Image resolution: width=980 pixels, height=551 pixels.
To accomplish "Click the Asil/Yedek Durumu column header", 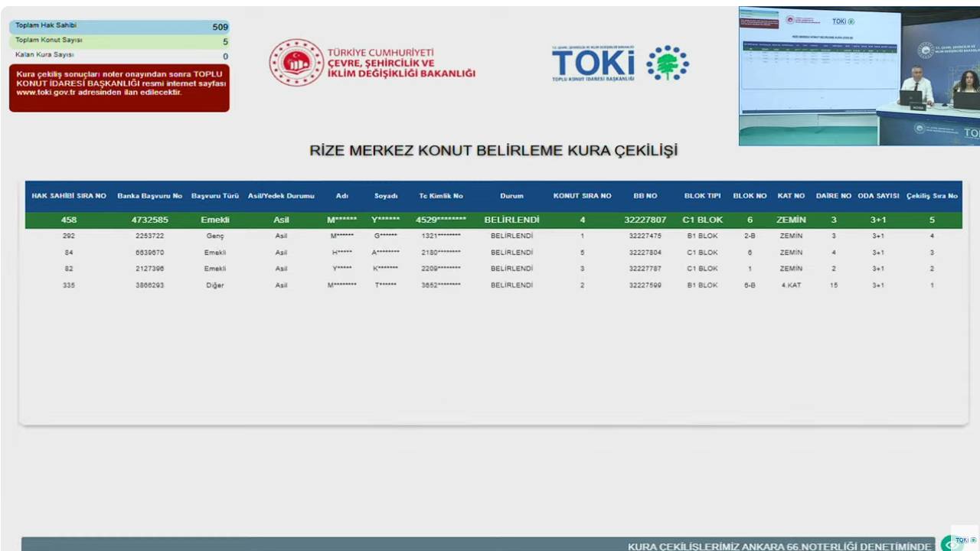I will tap(281, 196).
